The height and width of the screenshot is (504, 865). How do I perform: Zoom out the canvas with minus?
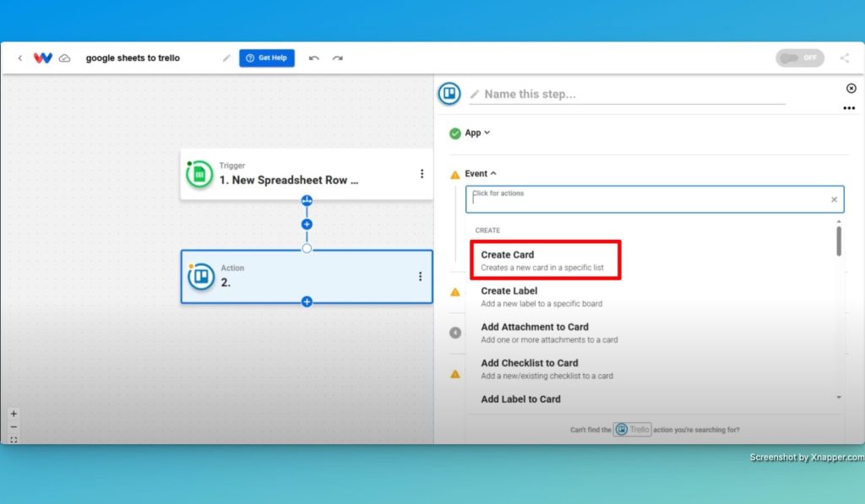[x=14, y=427]
